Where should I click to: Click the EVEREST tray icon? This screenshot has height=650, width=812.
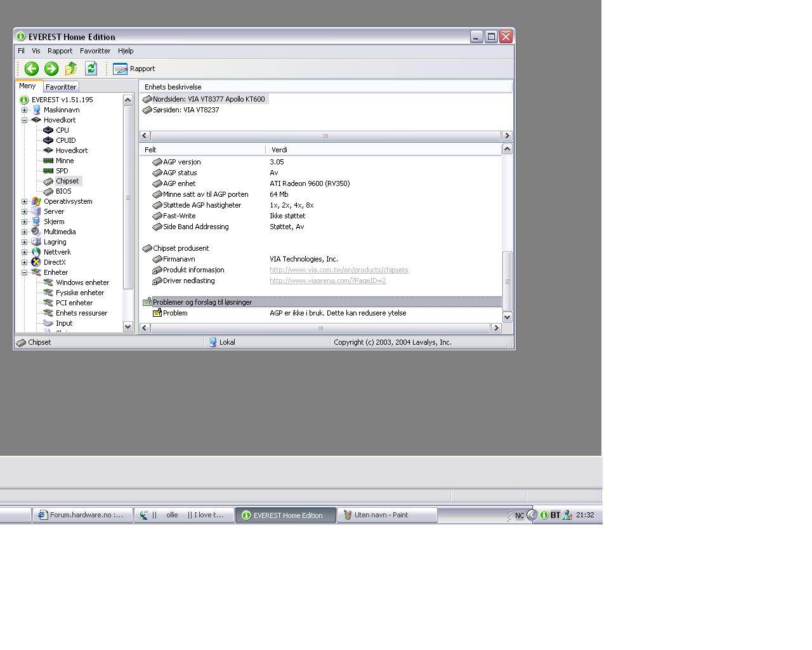(x=544, y=515)
